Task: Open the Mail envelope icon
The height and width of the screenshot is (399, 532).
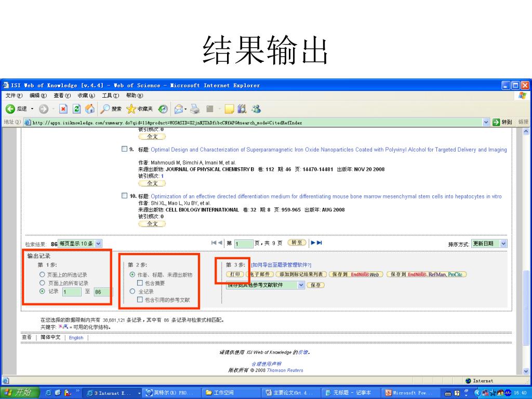Action: pyautogui.click(x=179, y=109)
